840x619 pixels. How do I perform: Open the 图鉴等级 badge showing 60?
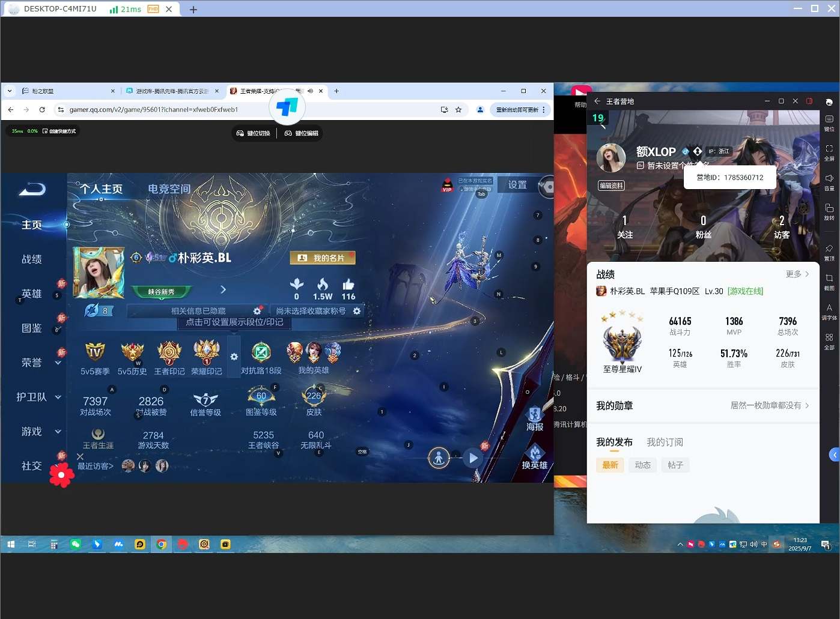261,401
